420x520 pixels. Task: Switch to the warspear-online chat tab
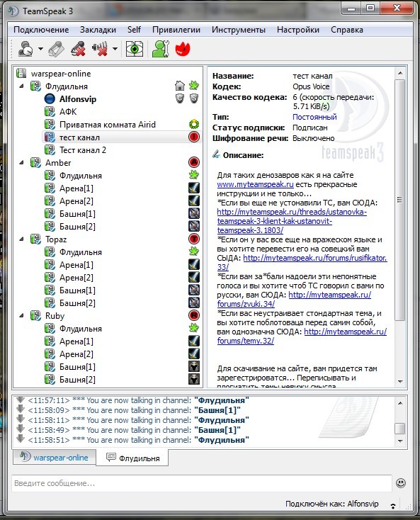pos(55,458)
